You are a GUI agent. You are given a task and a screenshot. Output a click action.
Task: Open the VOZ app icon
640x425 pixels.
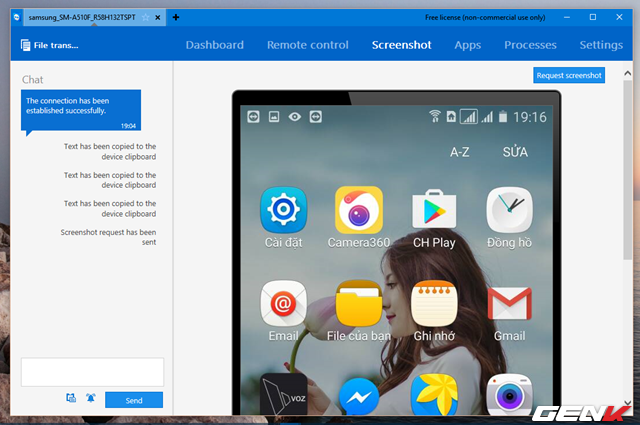tap(283, 394)
